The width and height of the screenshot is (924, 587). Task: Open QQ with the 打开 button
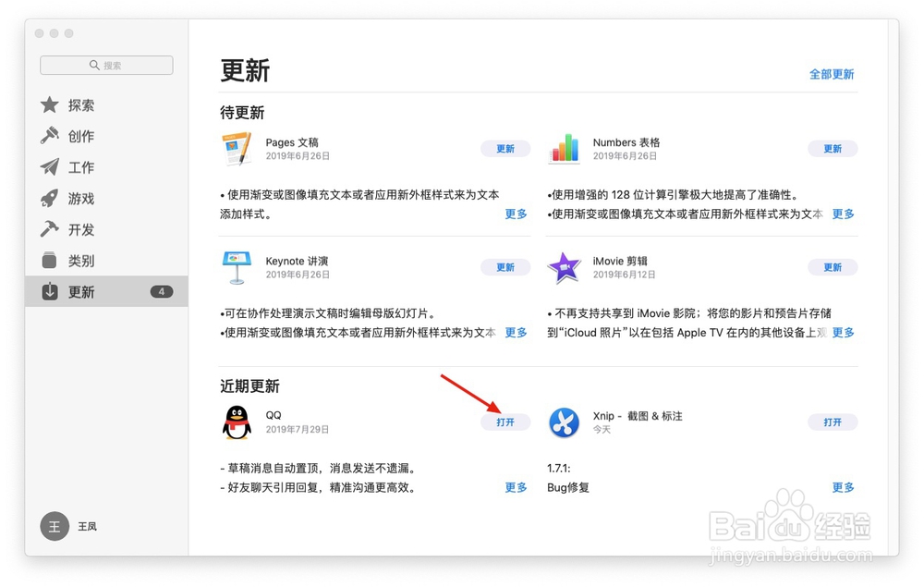point(505,422)
